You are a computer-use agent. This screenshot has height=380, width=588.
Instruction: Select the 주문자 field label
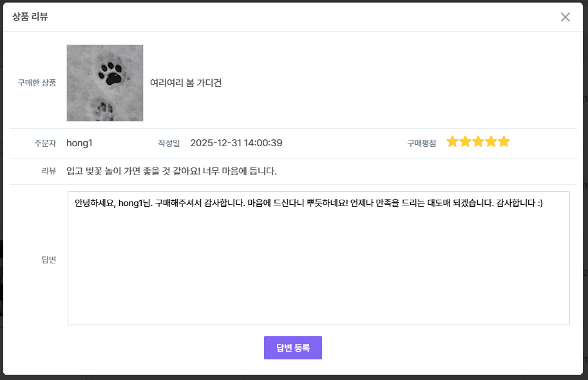pyautogui.click(x=45, y=143)
